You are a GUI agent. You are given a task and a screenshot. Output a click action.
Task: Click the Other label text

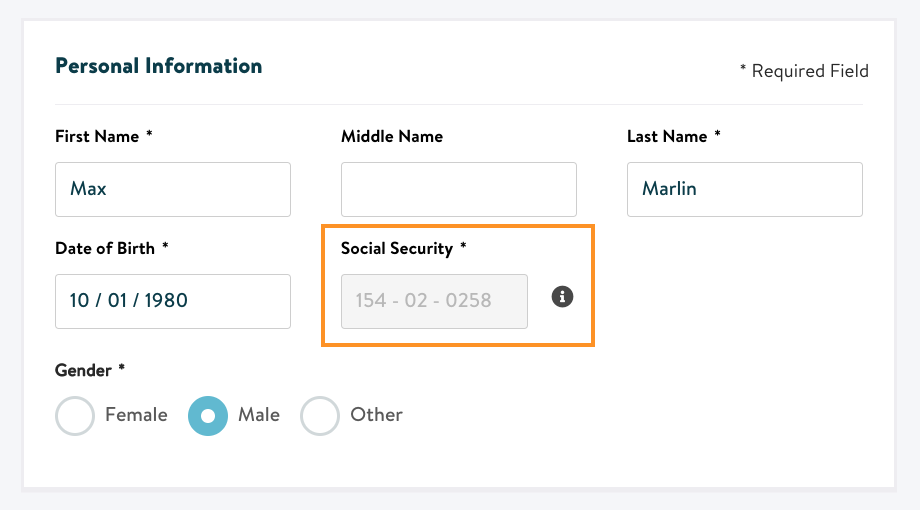pyautogui.click(x=376, y=415)
